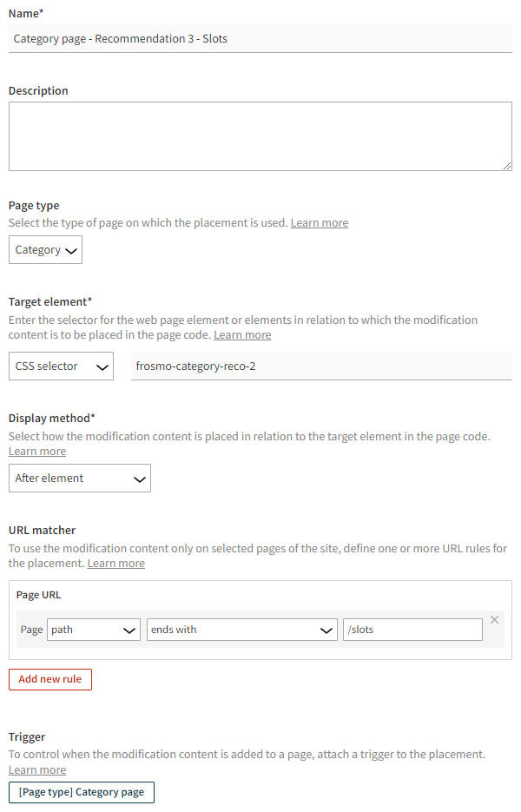Screen dimensions: 521x812
Task: Click Add new rule button
Action: pyautogui.click(x=49, y=679)
